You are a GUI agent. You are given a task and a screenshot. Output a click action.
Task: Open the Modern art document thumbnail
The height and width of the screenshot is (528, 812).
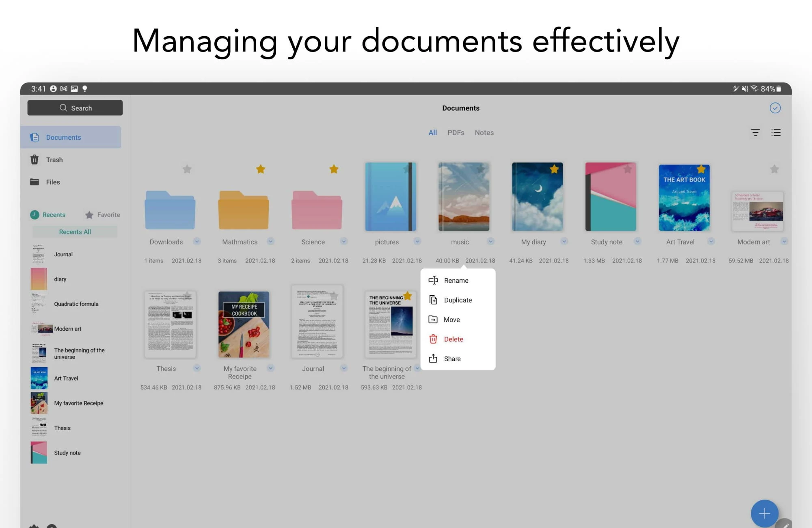[758, 211]
